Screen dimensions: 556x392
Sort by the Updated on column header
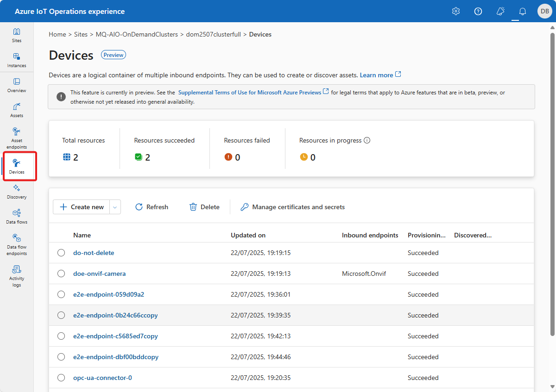248,235
